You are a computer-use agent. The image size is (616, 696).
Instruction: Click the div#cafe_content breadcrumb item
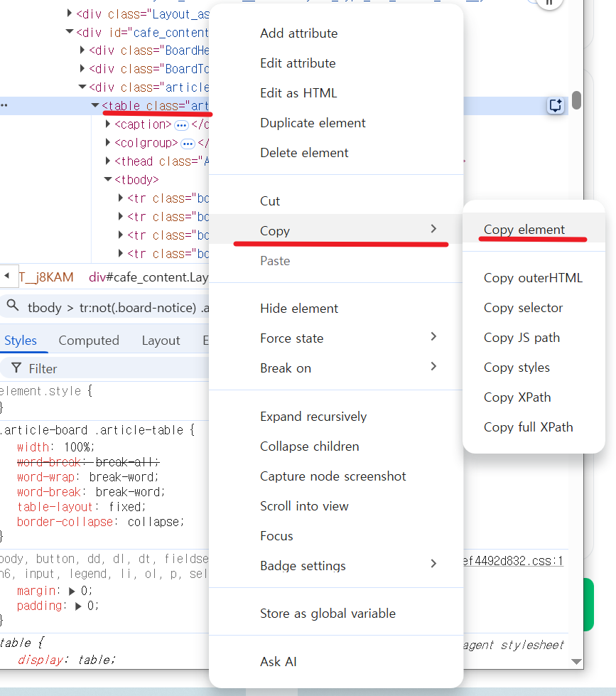pyautogui.click(x=148, y=277)
